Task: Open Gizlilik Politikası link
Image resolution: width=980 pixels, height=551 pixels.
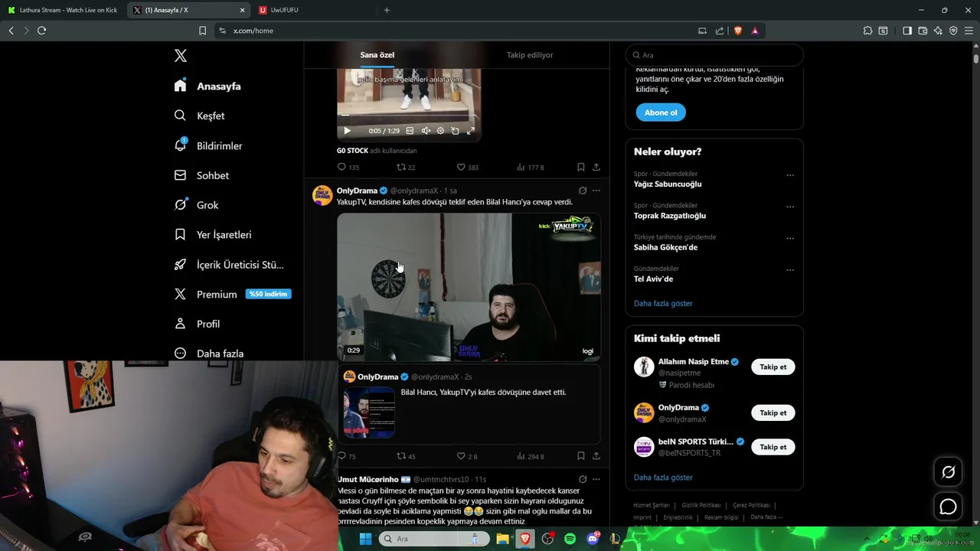Action: tap(701, 506)
